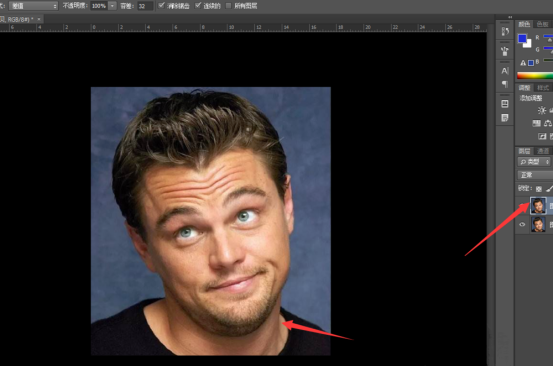Switch to the Channels tab
The height and width of the screenshot is (367, 553).
[543, 151]
